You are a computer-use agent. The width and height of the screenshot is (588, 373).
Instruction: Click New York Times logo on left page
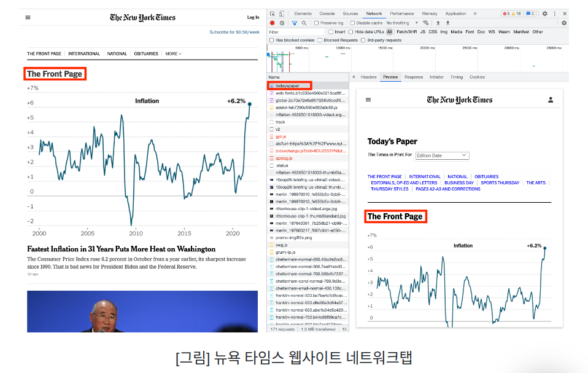[142, 17]
